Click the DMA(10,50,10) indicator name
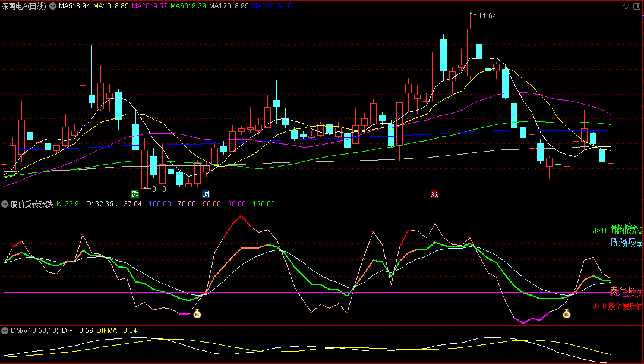Image resolution: width=644 pixels, height=364 pixels. [x=34, y=331]
